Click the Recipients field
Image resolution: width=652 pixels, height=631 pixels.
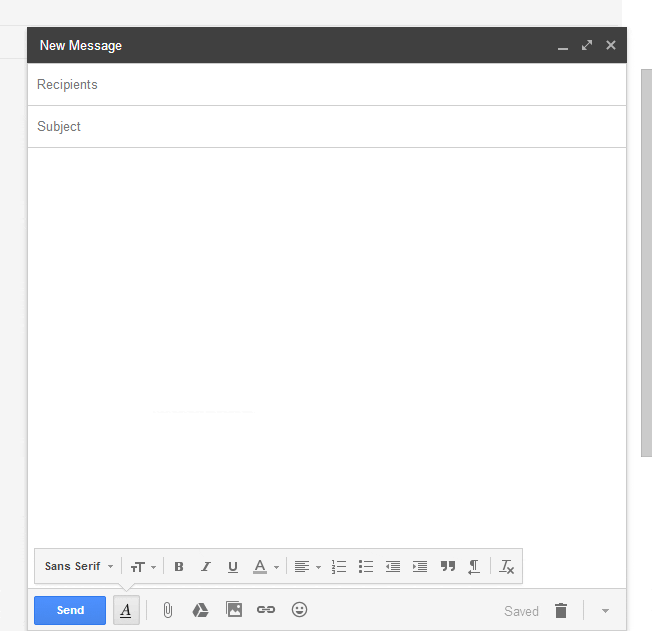(x=326, y=85)
